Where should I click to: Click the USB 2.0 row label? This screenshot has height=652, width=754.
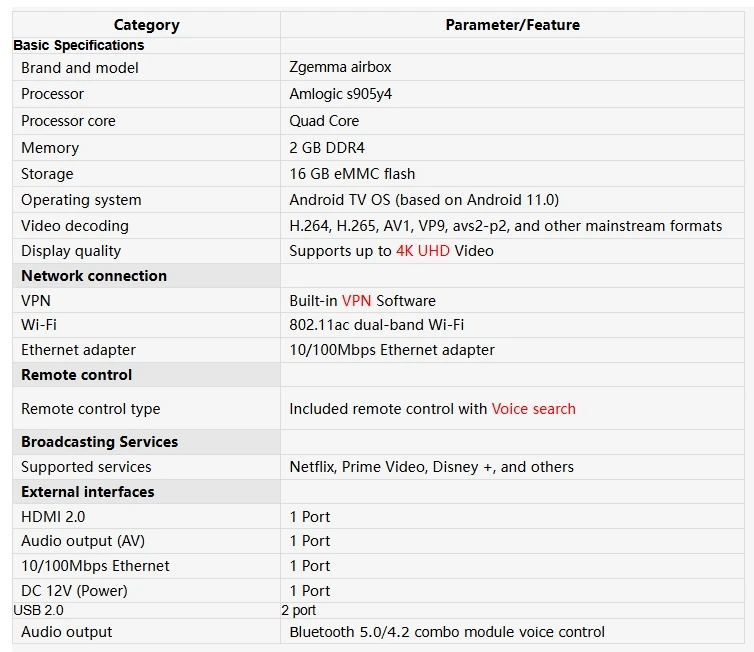[x=38, y=610]
